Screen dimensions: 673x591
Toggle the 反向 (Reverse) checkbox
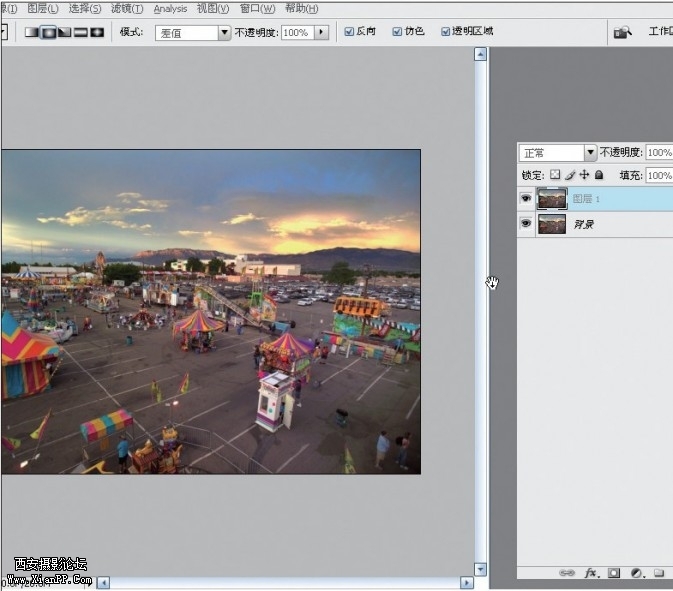pos(349,32)
